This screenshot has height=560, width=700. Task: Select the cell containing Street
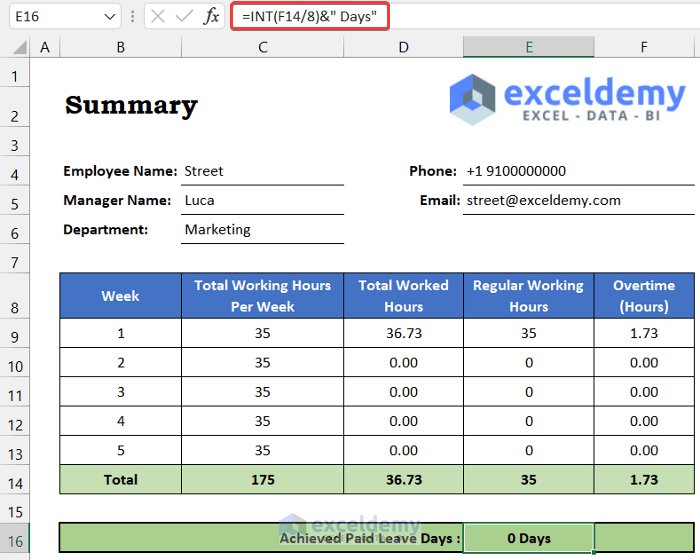coord(262,171)
